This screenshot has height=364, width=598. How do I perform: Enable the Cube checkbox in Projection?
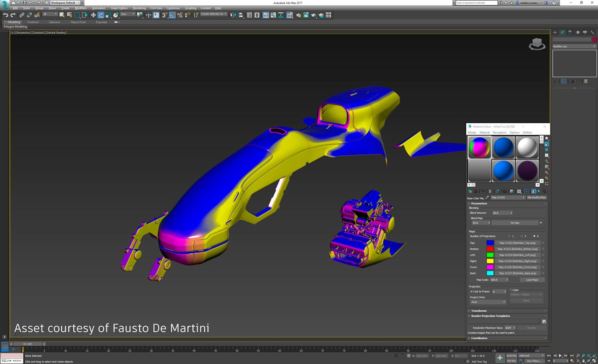[x=511, y=290]
